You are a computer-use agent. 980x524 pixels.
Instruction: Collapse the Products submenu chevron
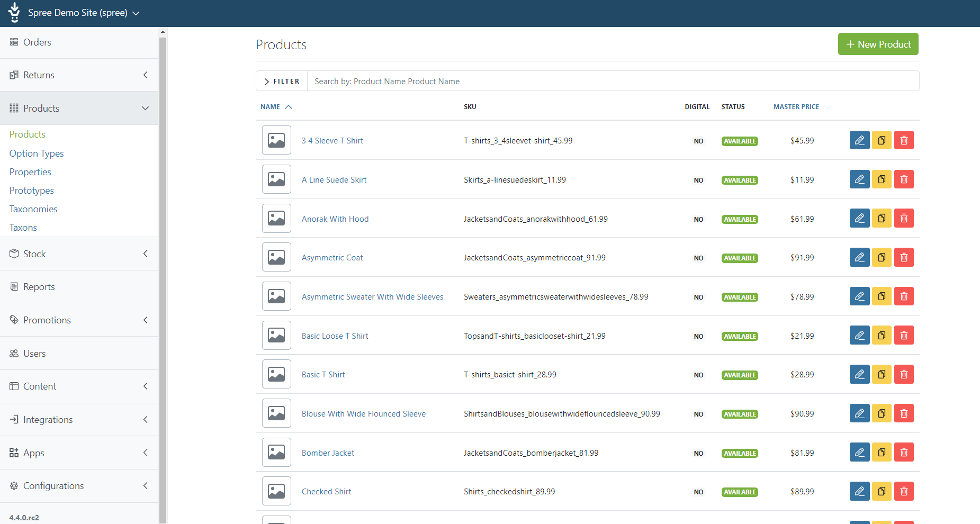[x=145, y=108]
